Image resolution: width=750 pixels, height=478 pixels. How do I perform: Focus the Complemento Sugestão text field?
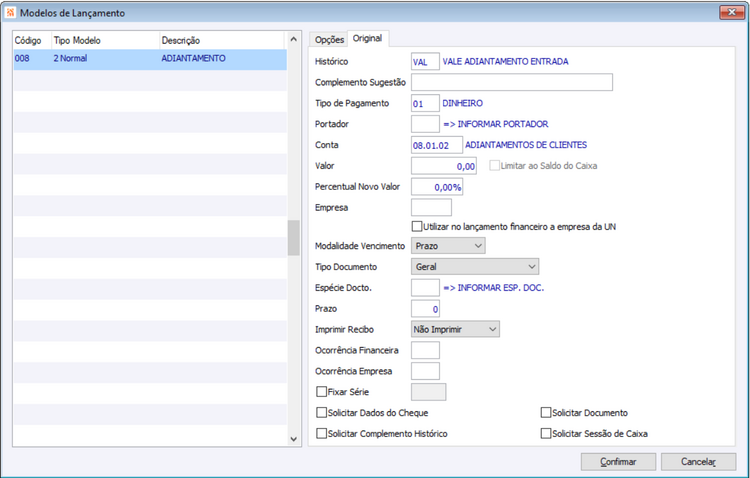pos(512,82)
